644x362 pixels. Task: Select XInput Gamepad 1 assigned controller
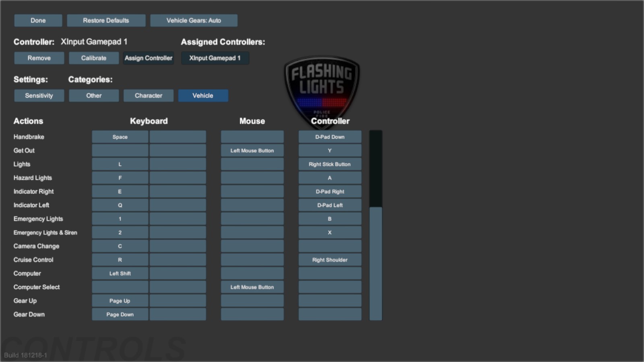[215, 58]
